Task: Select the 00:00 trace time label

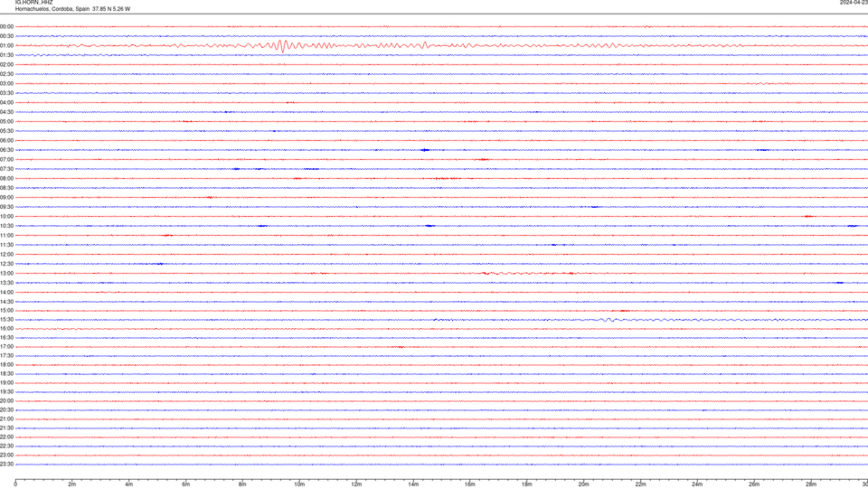Action: [6, 26]
